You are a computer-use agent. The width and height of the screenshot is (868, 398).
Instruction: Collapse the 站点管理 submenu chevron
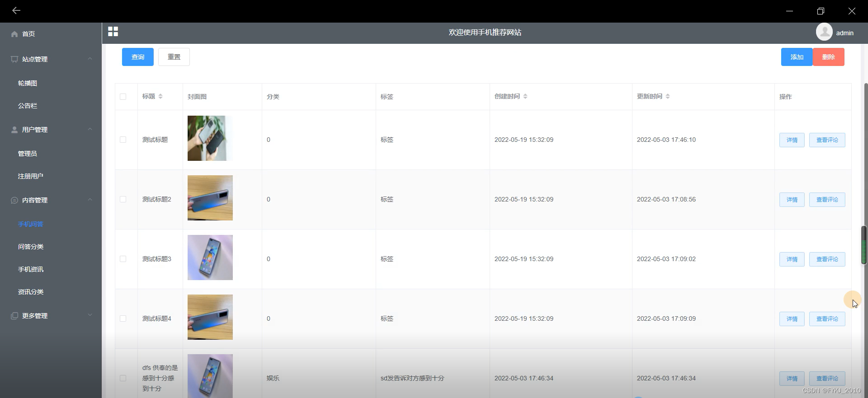(90, 59)
